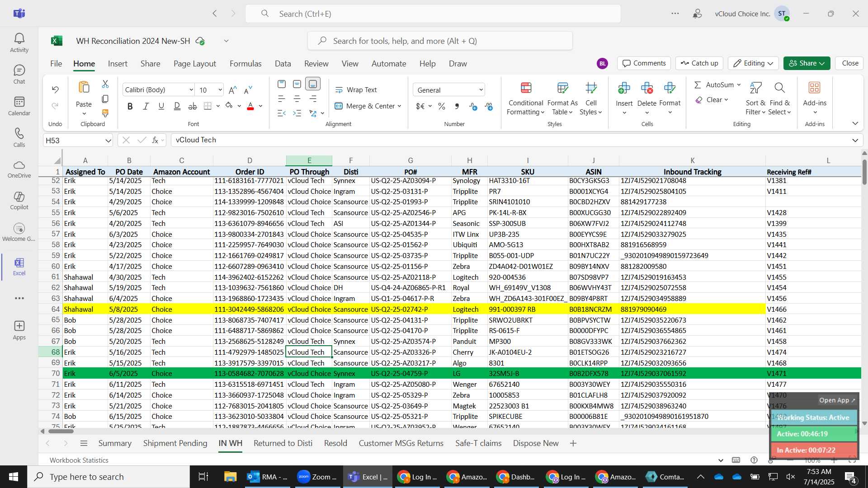Screen dimensions: 868x488
Task: Open the Page Layout ribbon tab
Action: tap(195, 64)
